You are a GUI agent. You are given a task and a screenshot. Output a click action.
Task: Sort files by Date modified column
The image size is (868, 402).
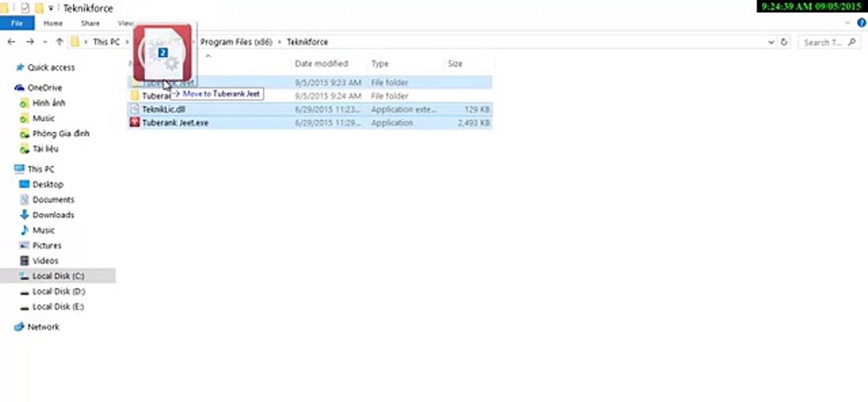(321, 64)
